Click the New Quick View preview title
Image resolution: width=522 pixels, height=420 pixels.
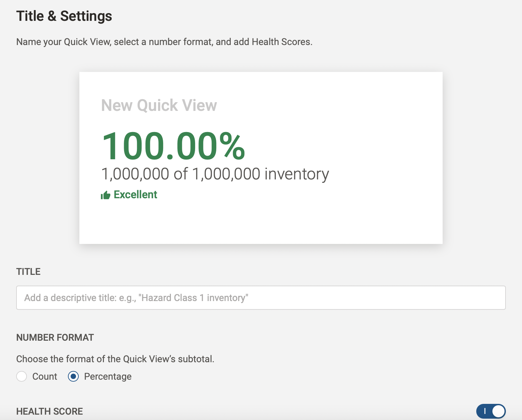159,105
